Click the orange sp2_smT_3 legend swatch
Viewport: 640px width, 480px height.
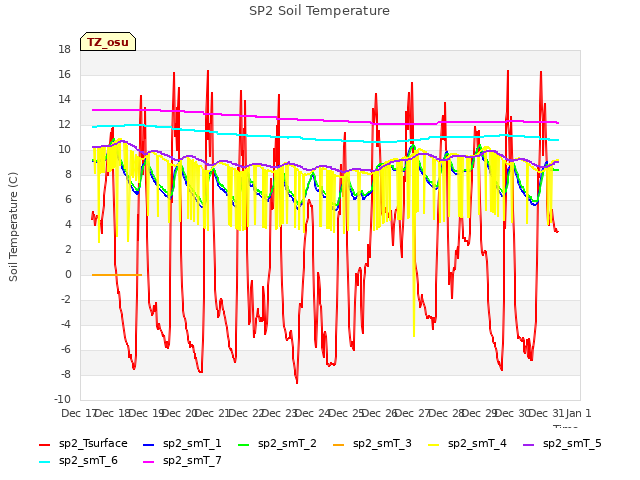(338, 444)
